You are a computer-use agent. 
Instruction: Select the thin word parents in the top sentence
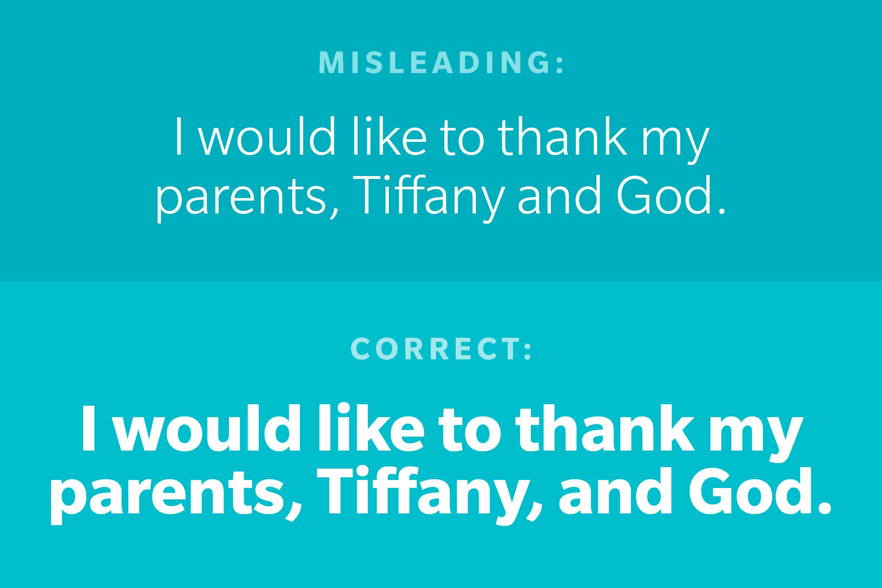pyautogui.click(x=240, y=199)
